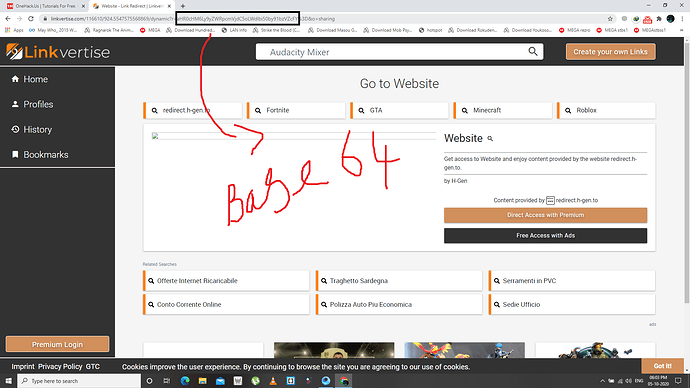Select the GTA search suggestion
The width and height of the screenshot is (690, 388).
400,110
